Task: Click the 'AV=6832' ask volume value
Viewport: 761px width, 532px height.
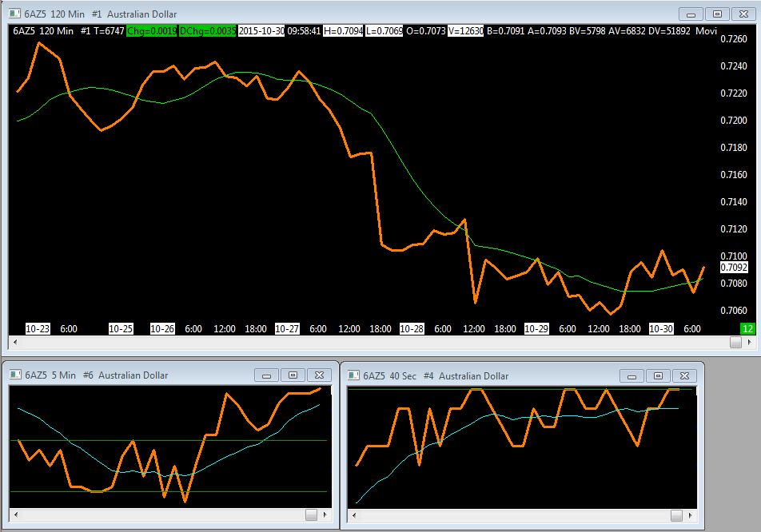Action: click(x=627, y=31)
